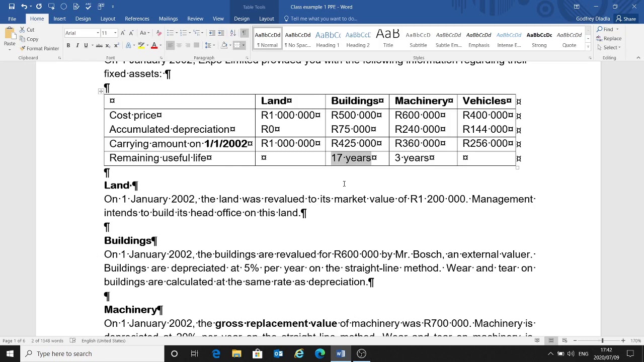Adjust the zoom slider handle
Screen dimensions: 644x362
pyautogui.click(x=602, y=340)
